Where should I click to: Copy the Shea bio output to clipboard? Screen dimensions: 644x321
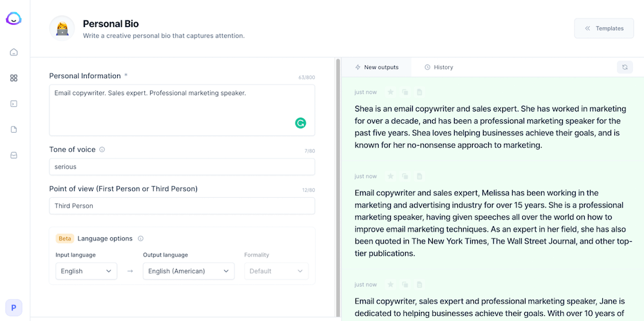click(405, 92)
